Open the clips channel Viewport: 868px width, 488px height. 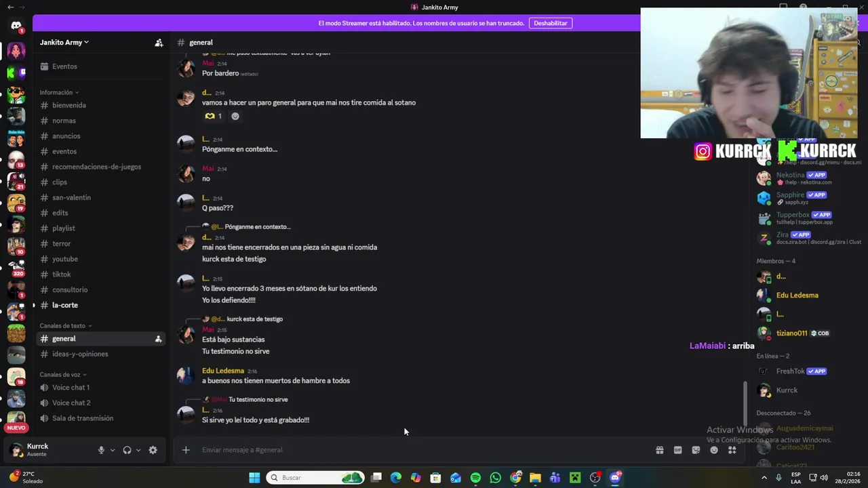(60, 182)
